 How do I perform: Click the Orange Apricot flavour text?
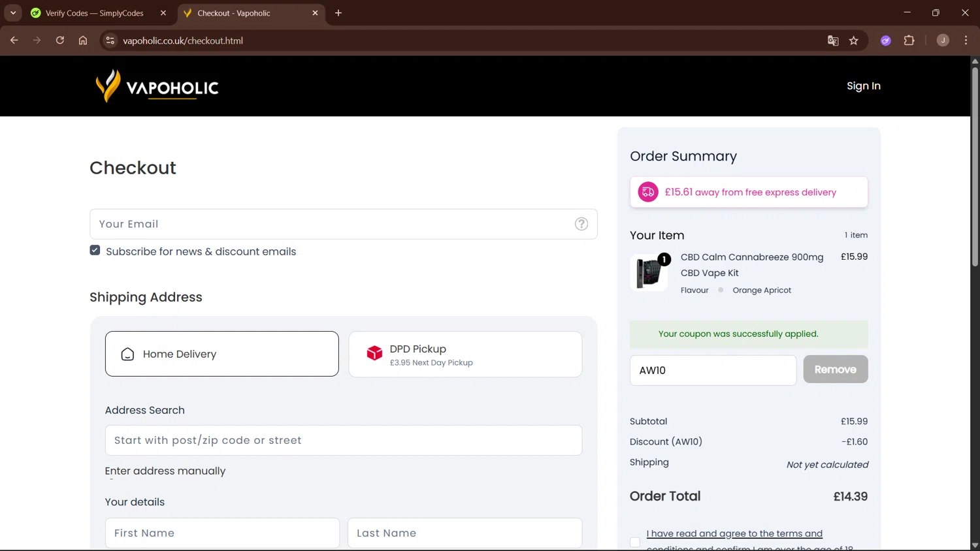(762, 290)
